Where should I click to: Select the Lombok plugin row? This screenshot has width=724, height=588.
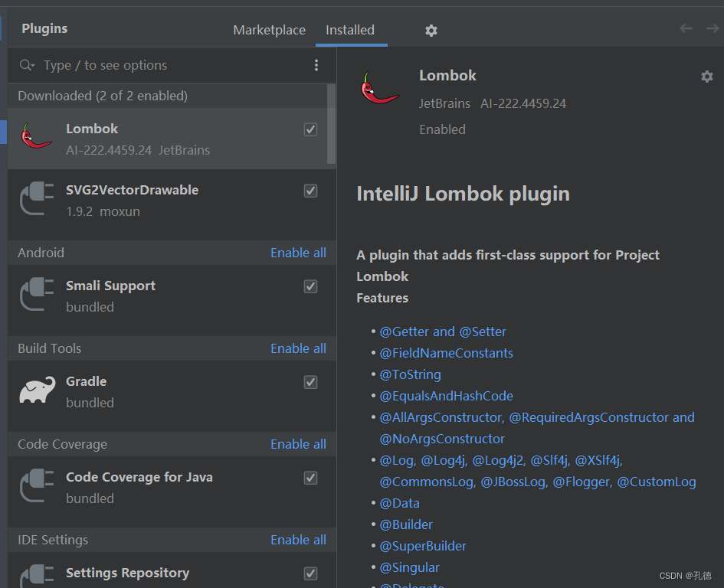167,139
